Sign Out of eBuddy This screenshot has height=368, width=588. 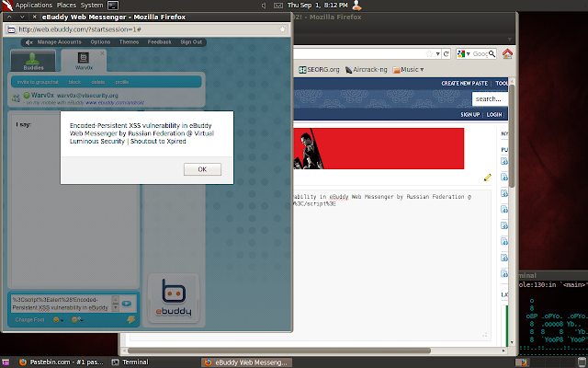click(191, 42)
